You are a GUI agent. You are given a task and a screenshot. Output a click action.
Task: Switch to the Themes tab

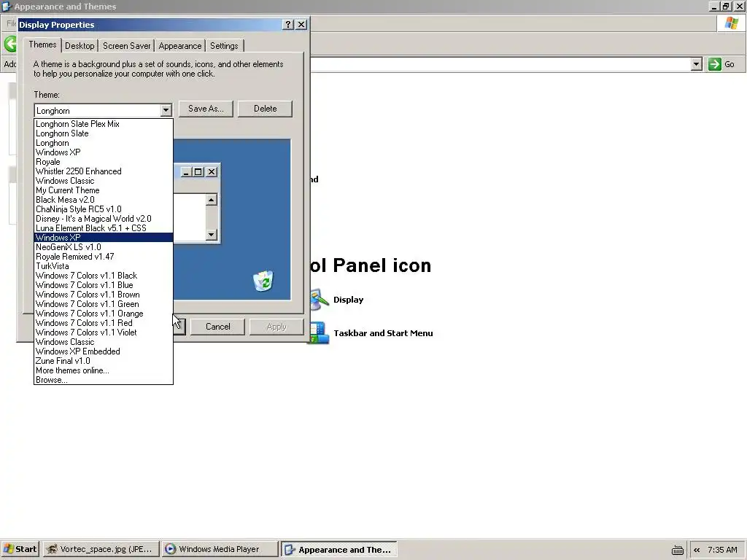42,44
